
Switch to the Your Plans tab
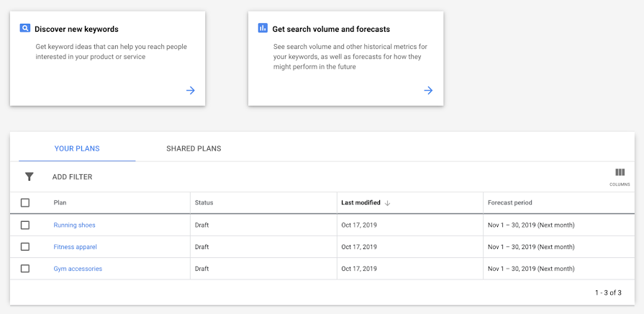pyautogui.click(x=77, y=149)
